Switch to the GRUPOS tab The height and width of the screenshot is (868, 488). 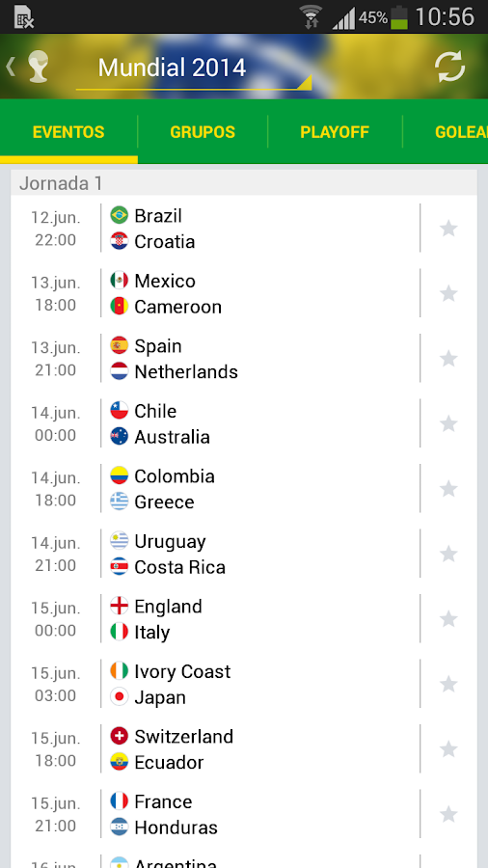(x=203, y=132)
